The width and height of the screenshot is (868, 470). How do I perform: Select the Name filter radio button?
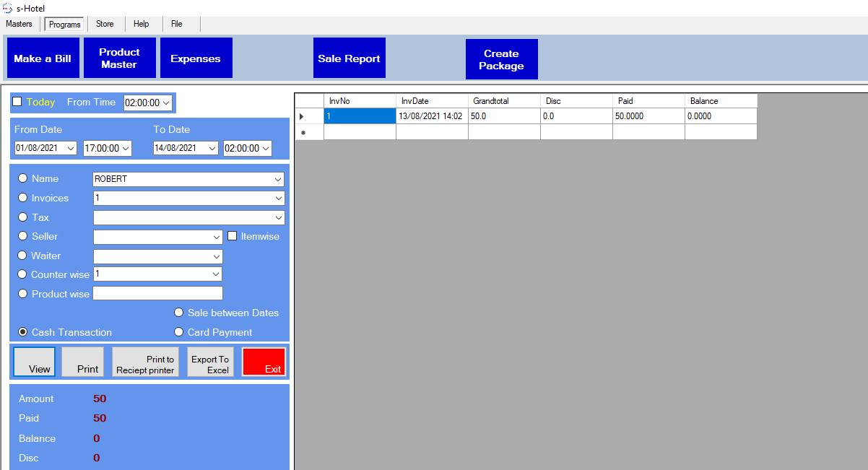pyautogui.click(x=23, y=178)
